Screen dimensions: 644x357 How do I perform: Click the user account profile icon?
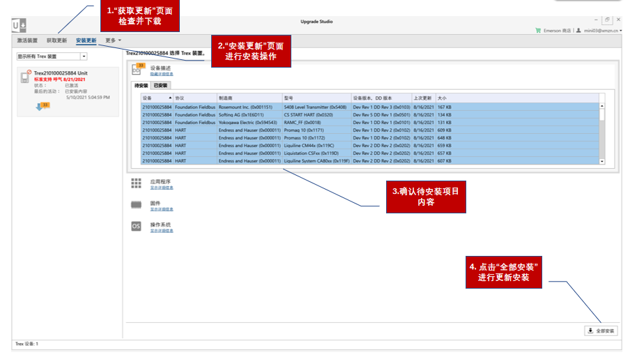pyautogui.click(x=578, y=31)
